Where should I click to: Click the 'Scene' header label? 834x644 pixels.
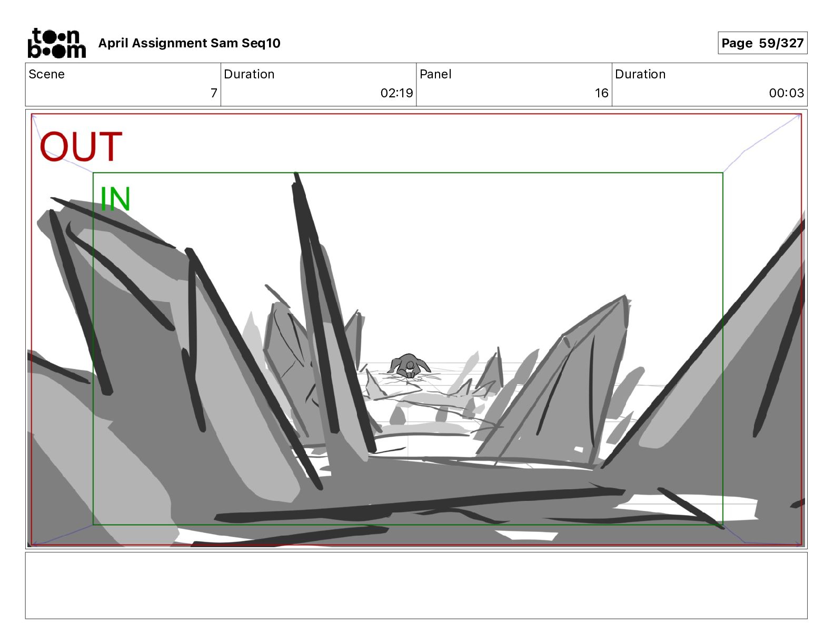coord(47,74)
